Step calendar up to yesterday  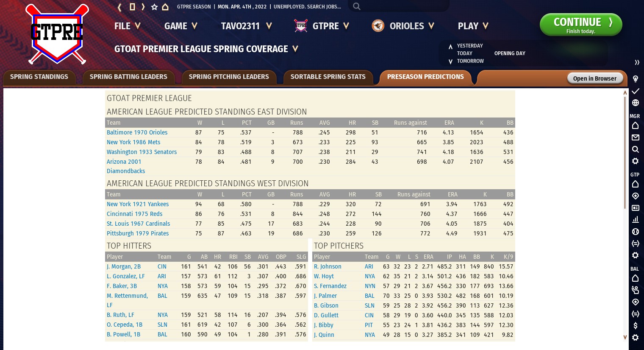(x=450, y=46)
